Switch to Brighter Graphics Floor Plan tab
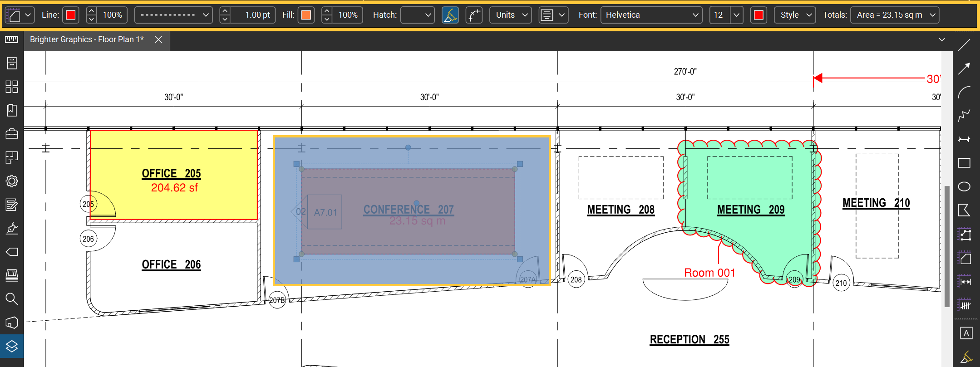980x367 pixels. [x=87, y=39]
